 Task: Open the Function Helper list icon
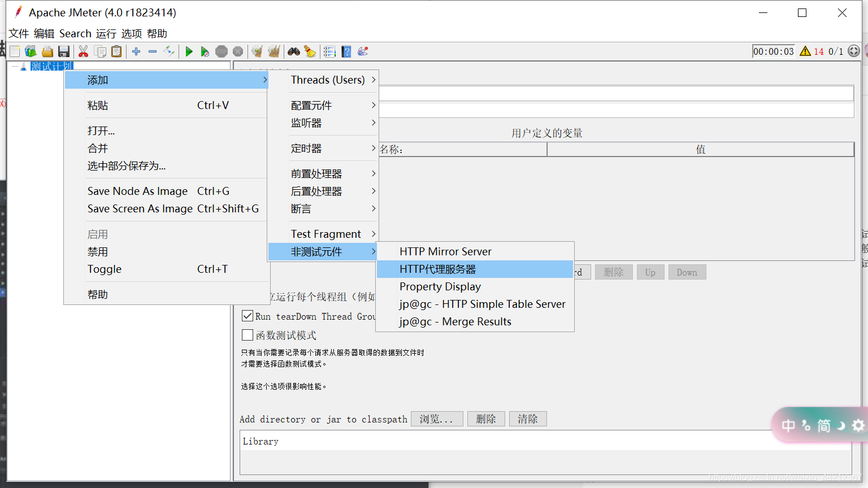tap(329, 51)
